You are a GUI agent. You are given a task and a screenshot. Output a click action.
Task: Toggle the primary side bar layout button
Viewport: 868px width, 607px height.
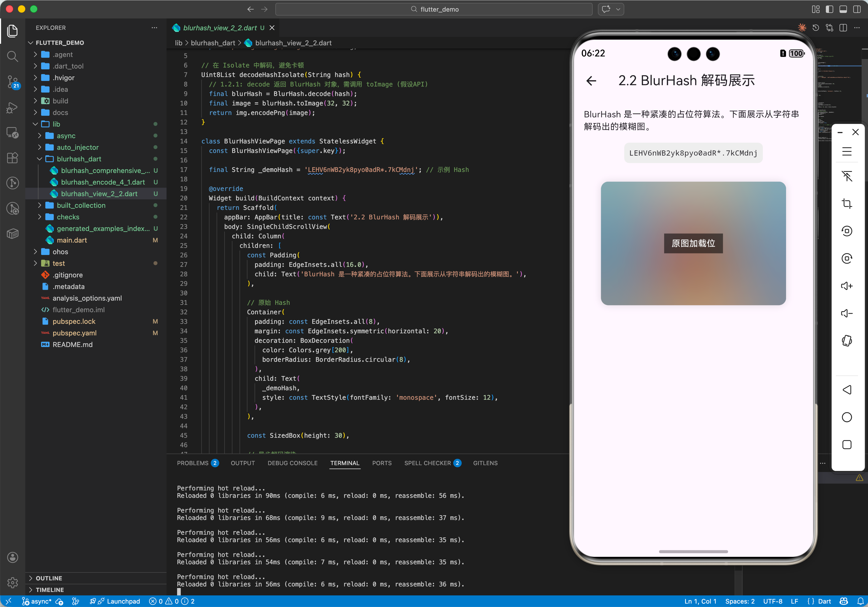pos(829,9)
